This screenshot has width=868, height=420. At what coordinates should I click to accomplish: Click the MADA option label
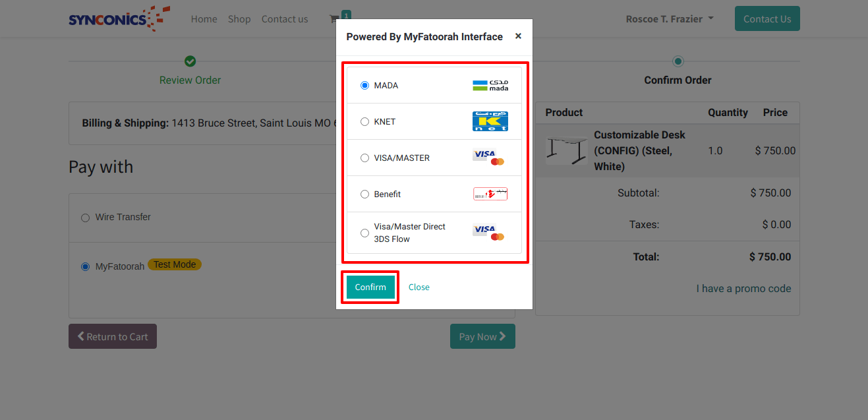click(x=386, y=86)
